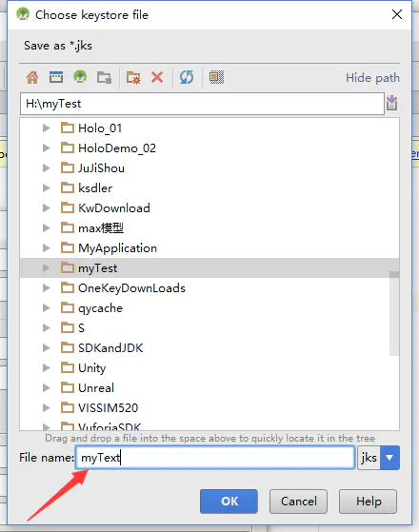Select the SDKandJDK folder

(x=110, y=348)
